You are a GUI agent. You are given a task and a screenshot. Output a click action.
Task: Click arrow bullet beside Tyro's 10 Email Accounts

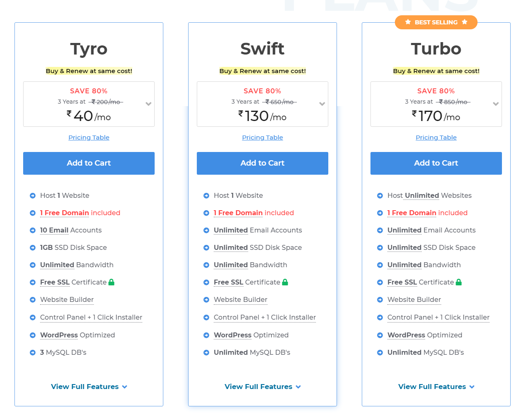pos(33,230)
